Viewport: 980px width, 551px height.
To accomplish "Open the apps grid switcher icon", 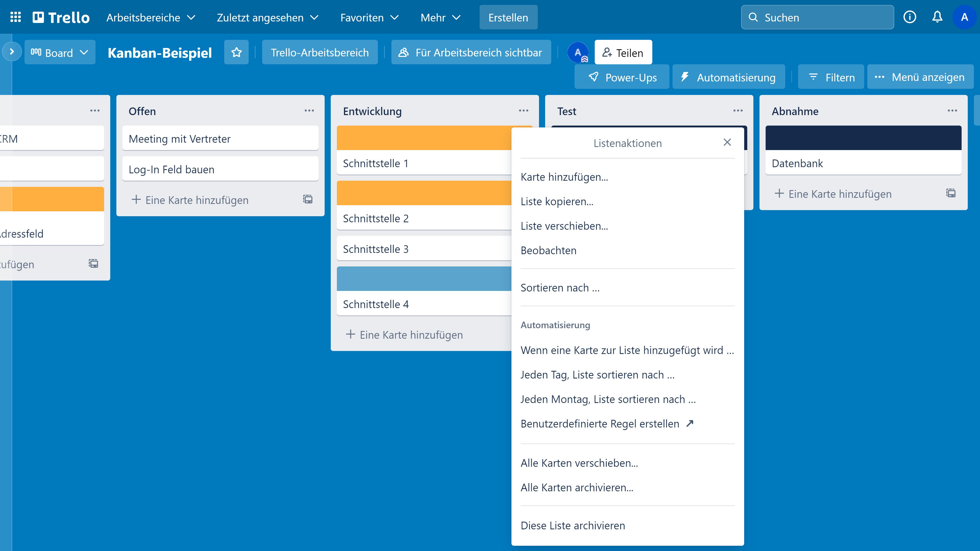I will (x=16, y=17).
